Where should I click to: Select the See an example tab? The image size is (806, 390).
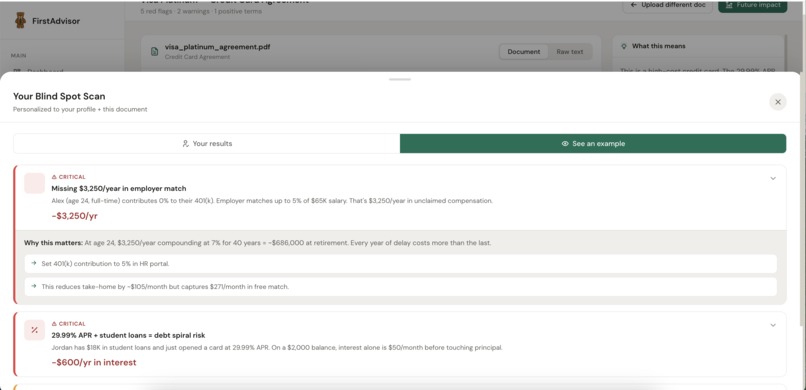[593, 143]
